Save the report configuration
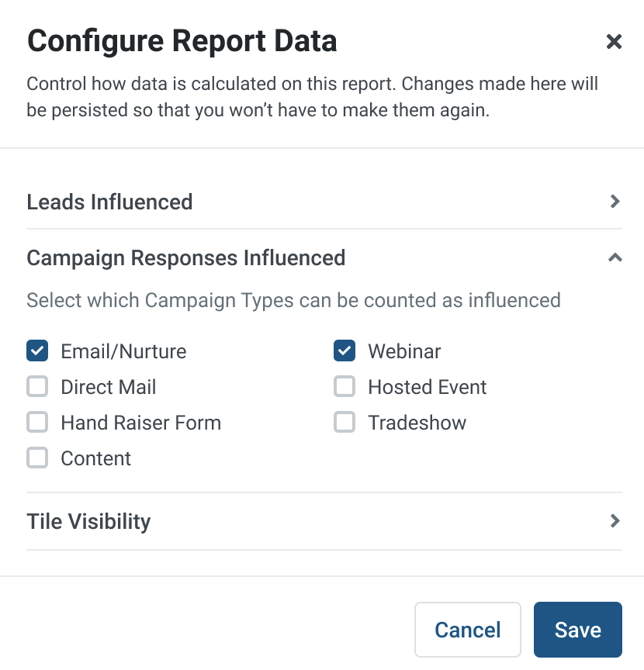This screenshot has width=644, height=670. 578,630
